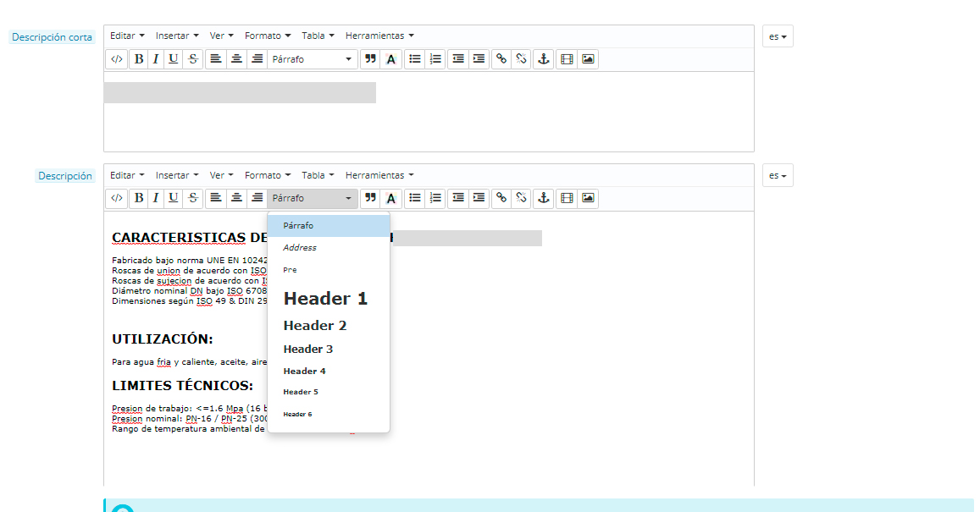980x512 pixels.
Task: Open Formato menu in Descripción corta editor
Action: point(268,36)
